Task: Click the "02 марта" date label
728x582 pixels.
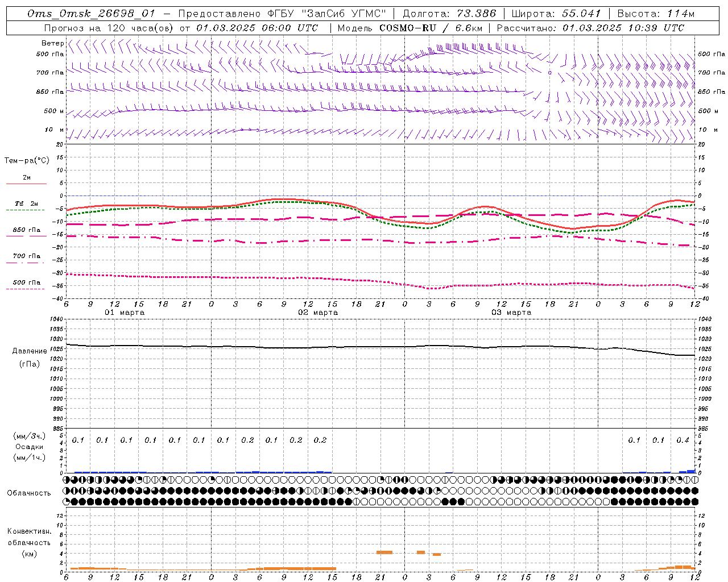Action: (318, 313)
